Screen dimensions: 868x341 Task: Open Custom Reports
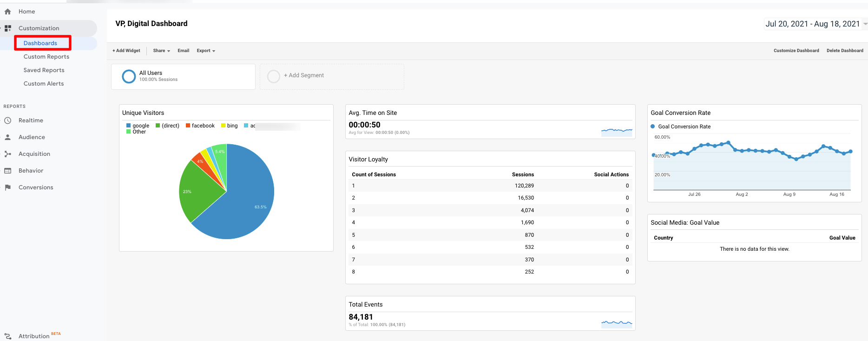[x=46, y=57]
